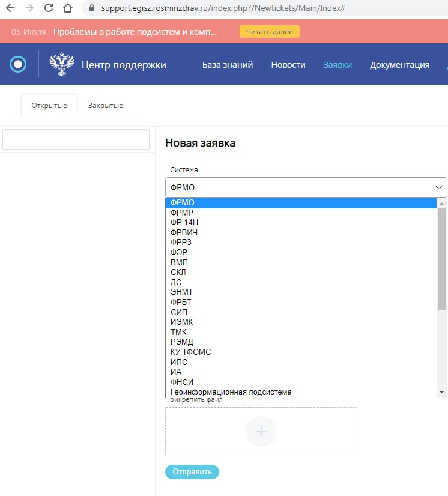Select ФРРЗ option

coord(301,243)
